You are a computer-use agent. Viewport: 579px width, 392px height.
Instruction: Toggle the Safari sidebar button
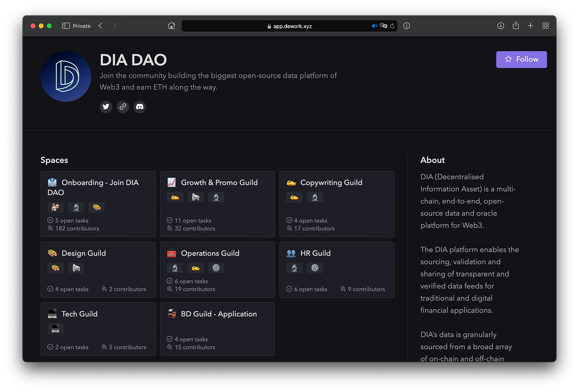(x=66, y=26)
